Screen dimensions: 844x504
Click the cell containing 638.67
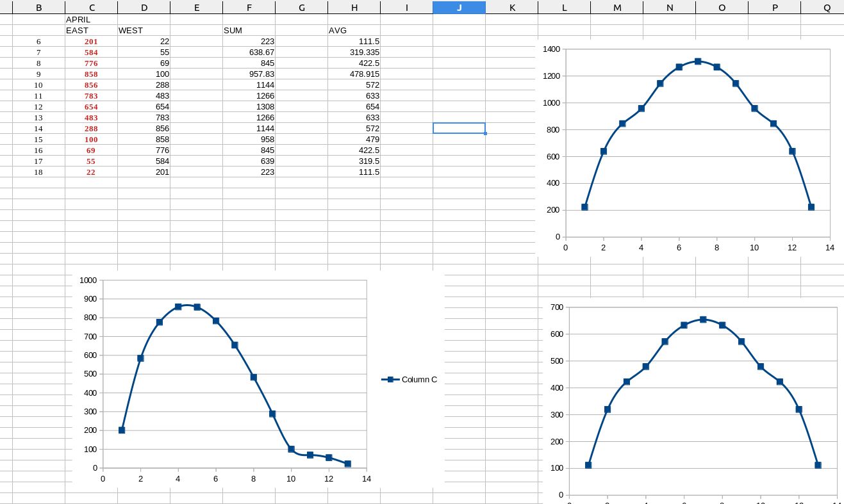tap(249, 52)
